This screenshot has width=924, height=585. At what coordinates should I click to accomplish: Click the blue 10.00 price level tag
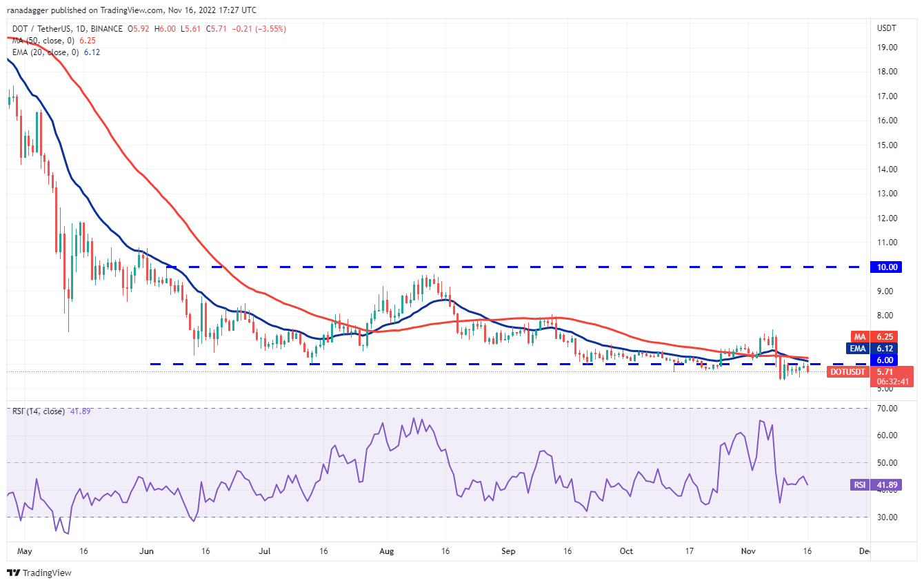885,267
